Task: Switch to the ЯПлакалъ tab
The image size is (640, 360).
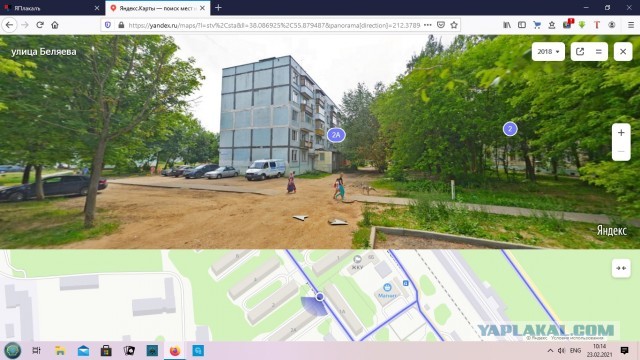Action: (x=51, y=8)
